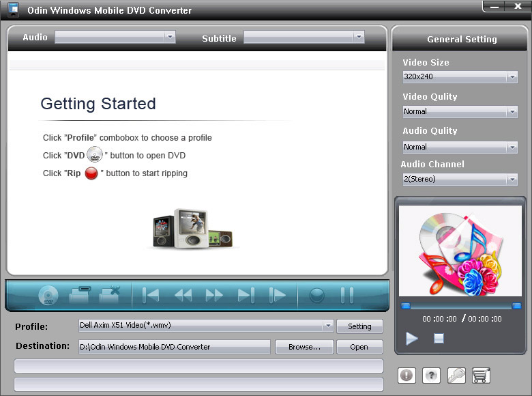Viewport: 532px width, 396px height.
Task: Click the fast forward toolbar button
Action: click(214, 295)
